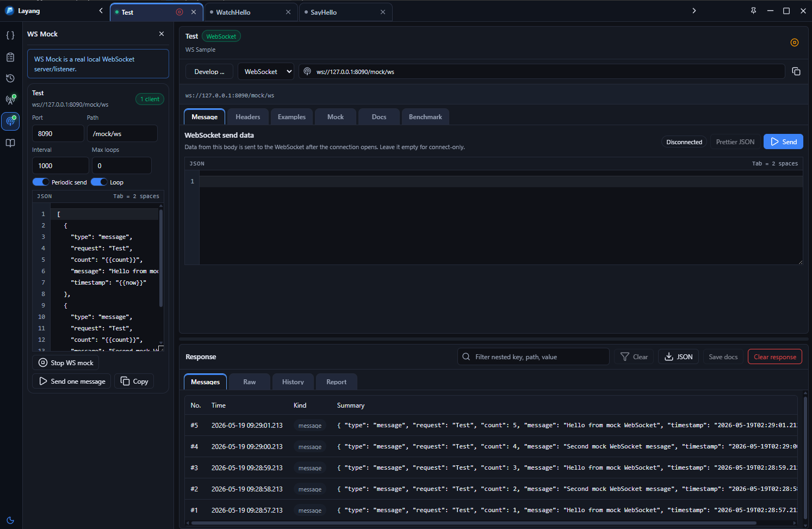Select response message row #1
Screen dimensions: 812x529
pyautogui.click(x=491, y=510)
